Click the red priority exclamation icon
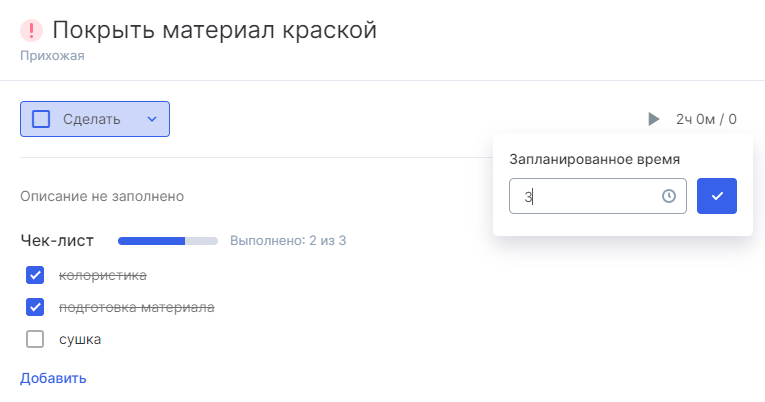 tap(32, 31)
